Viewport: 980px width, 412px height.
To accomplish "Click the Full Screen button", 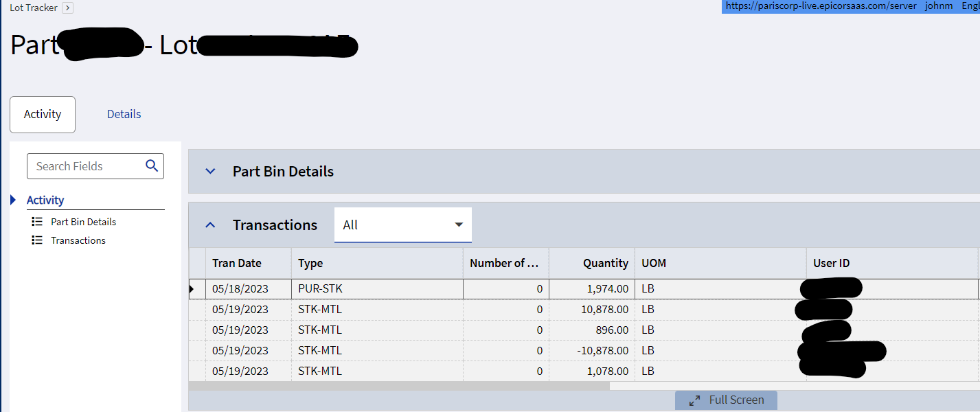I will pyautogui.click(x=726, y=400).
